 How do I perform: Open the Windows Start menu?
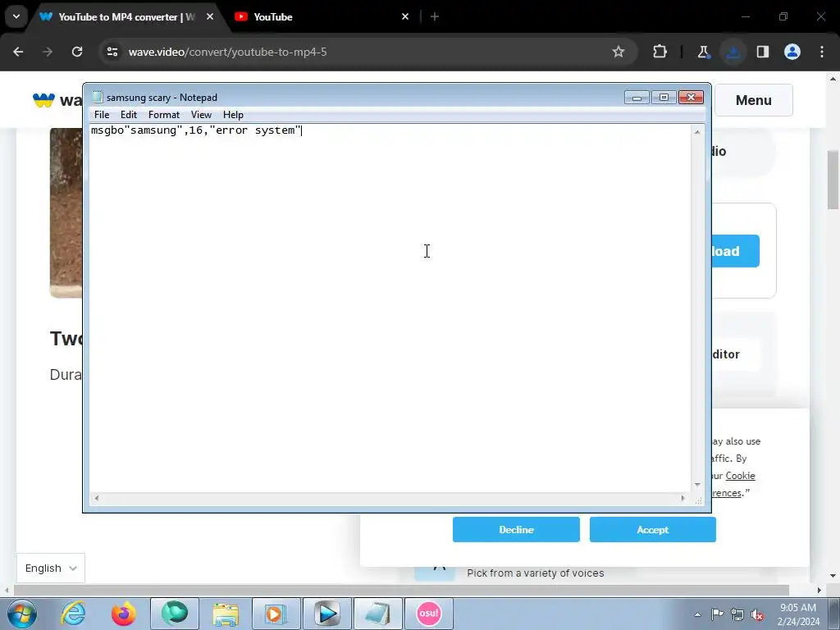pos(21,614)
